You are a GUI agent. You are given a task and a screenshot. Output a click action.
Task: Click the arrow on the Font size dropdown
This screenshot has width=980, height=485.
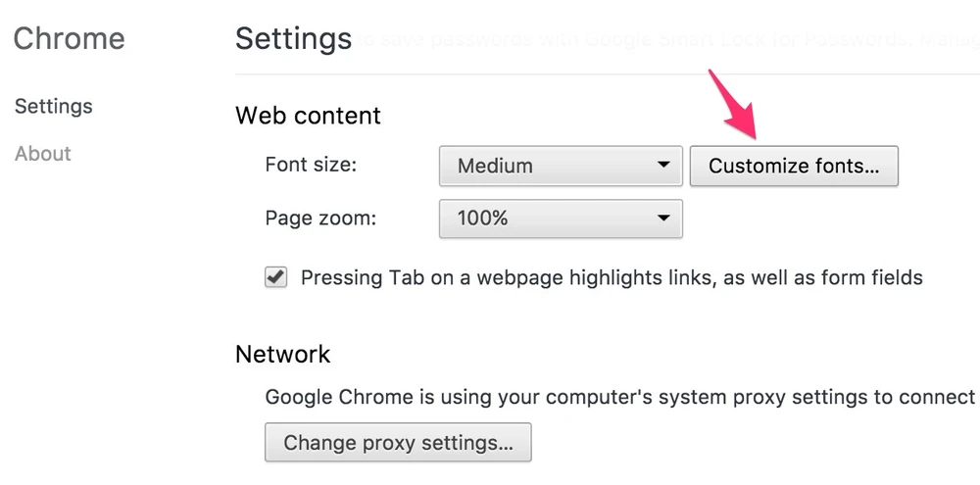click(663, 166)
